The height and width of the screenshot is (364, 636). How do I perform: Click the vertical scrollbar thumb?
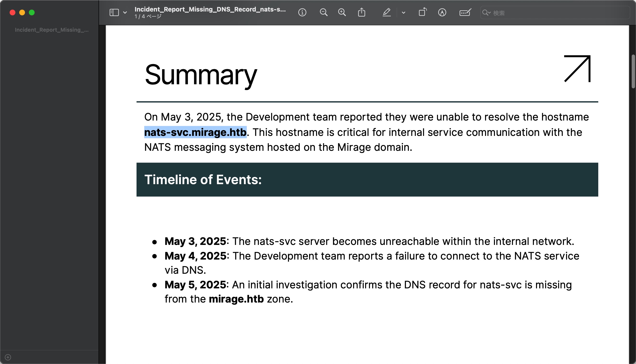[633, 72]
